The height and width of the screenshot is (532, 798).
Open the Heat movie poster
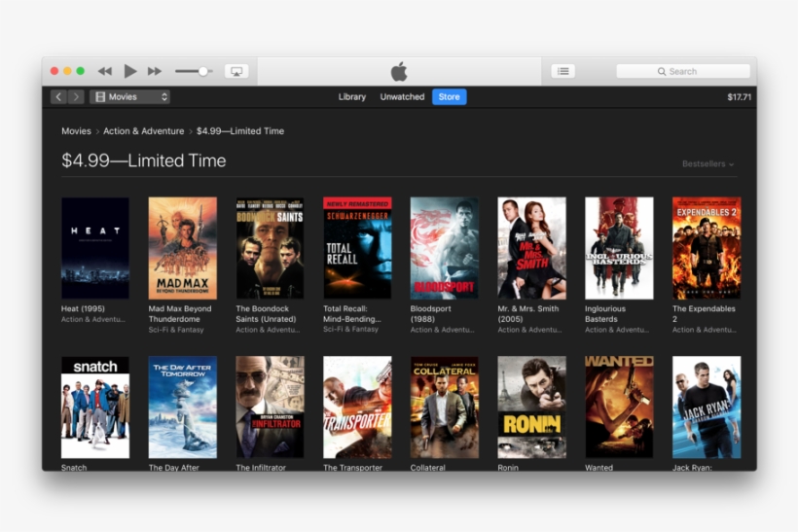(95, 248)
